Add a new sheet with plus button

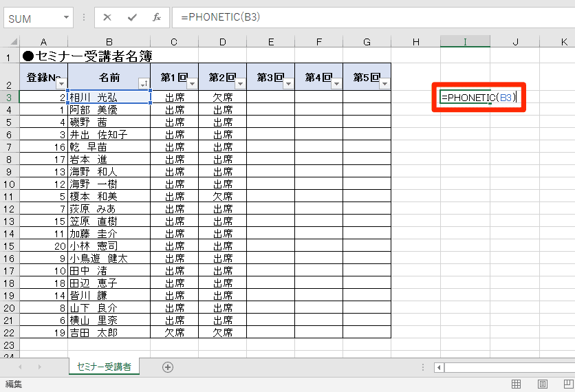(167, 367)
